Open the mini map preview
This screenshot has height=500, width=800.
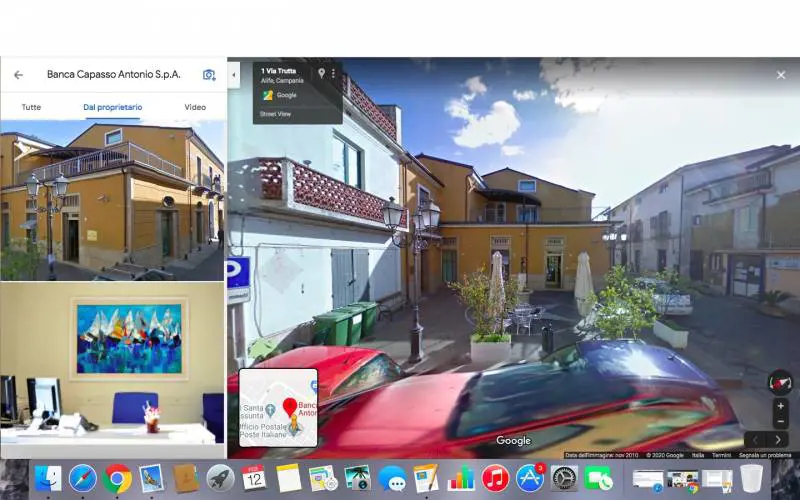pyautogui.click(x=278, y=407)
